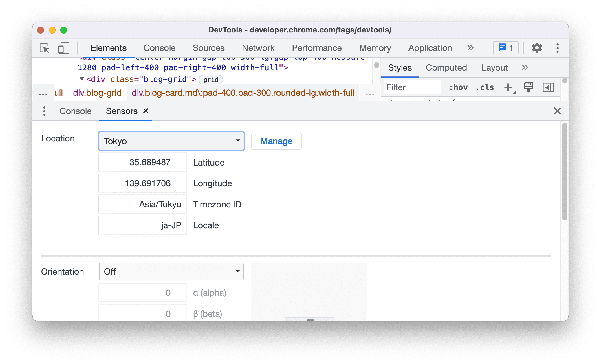This screenshot has width=601, height=364.
Task: Click the notifications badge icon showing 1
Action: coord(506,48)
